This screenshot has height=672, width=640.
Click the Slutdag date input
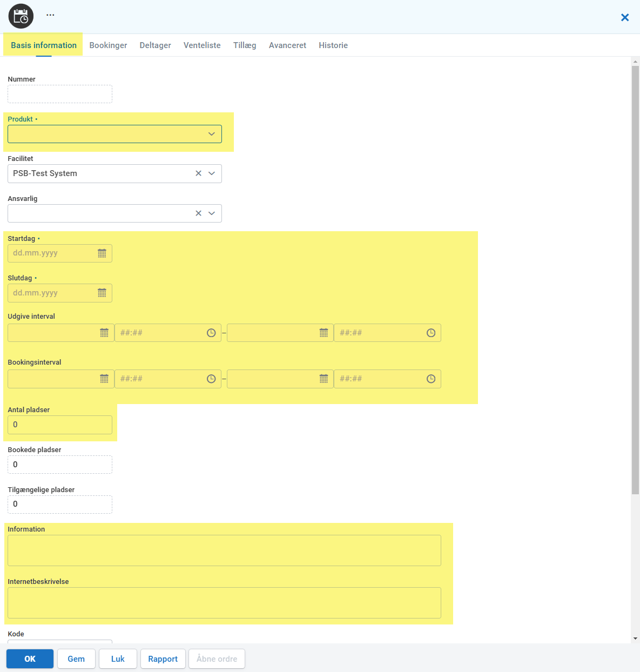[x=60, y=293]
